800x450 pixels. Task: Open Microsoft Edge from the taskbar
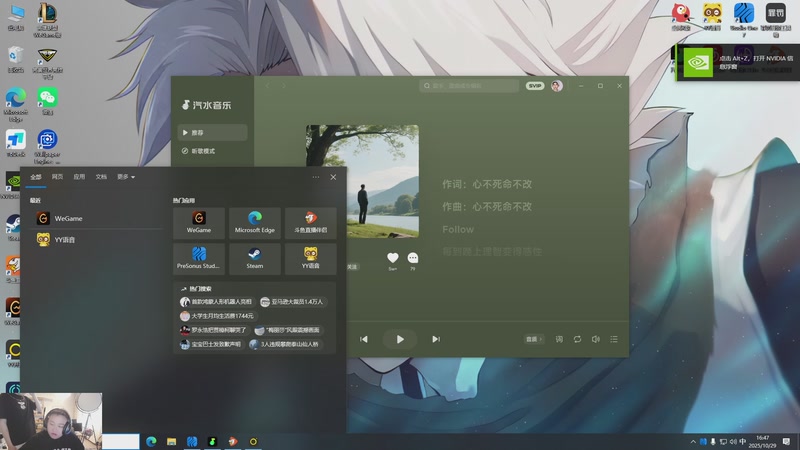click(x=151, y=441)
